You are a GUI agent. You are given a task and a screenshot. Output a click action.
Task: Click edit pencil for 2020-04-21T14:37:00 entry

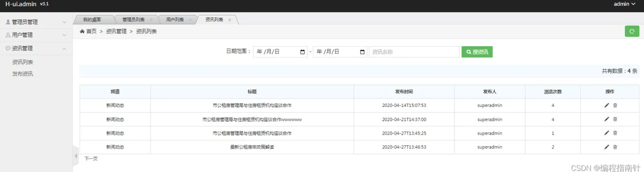pyautogui.click(x=607, y=119)
